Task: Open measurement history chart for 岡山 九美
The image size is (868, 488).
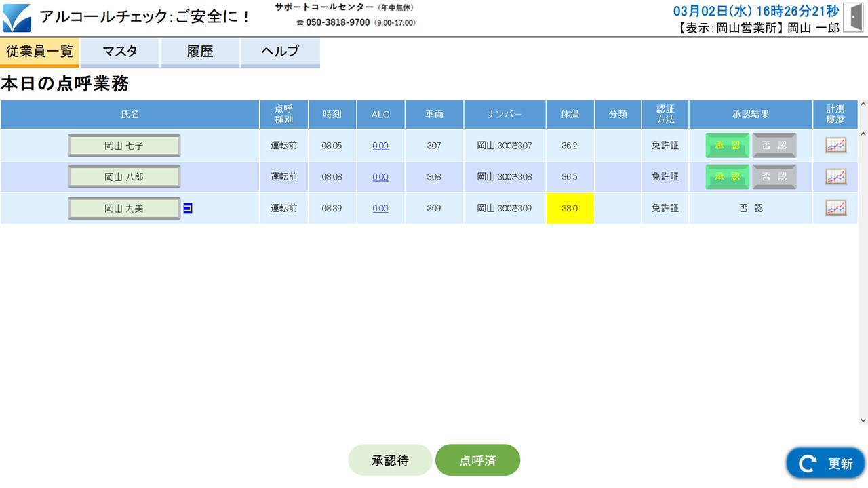Action: pos(835,208)
